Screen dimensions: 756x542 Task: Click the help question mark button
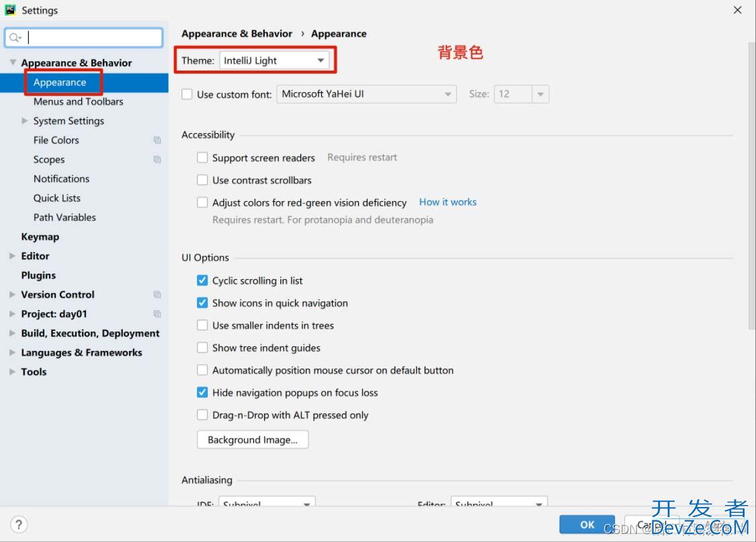pyautogui.click(x=18, y=525)
